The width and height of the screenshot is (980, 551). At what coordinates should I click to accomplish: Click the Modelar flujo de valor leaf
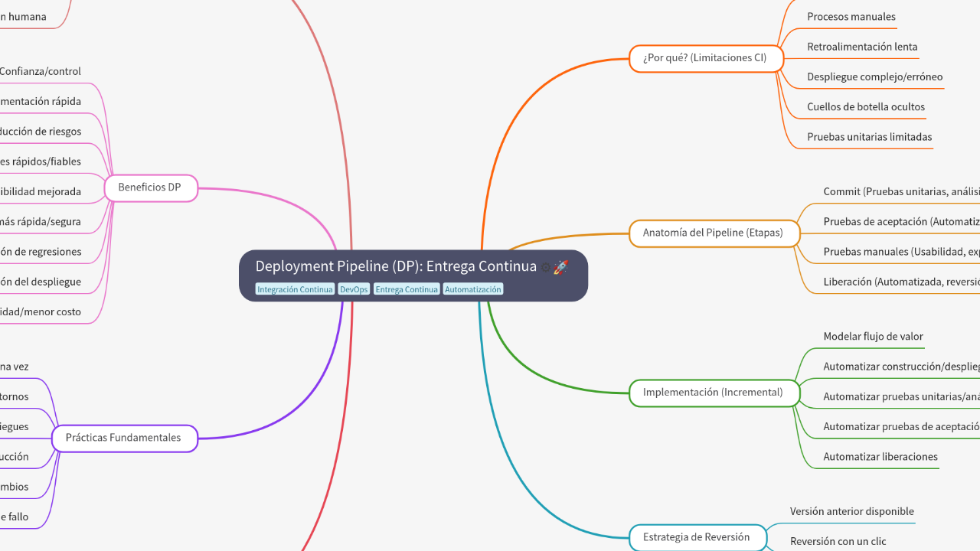pyautogui.click(x=874, y=337)
